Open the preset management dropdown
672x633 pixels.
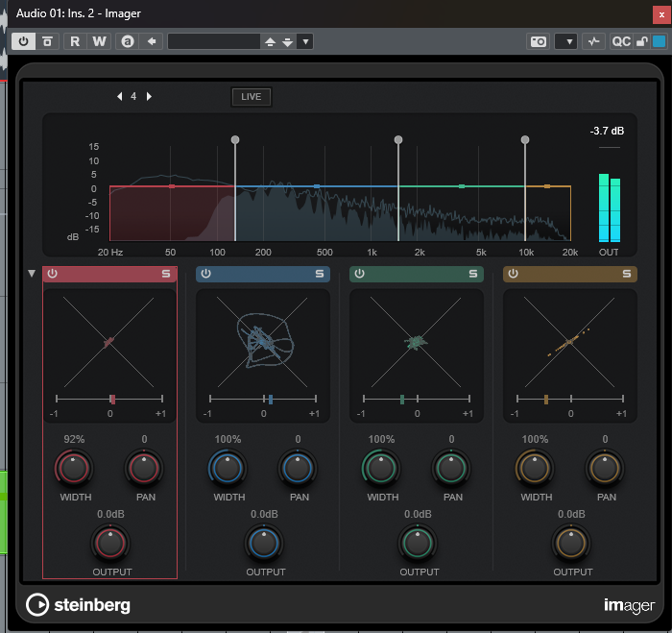tap(305, 41)
